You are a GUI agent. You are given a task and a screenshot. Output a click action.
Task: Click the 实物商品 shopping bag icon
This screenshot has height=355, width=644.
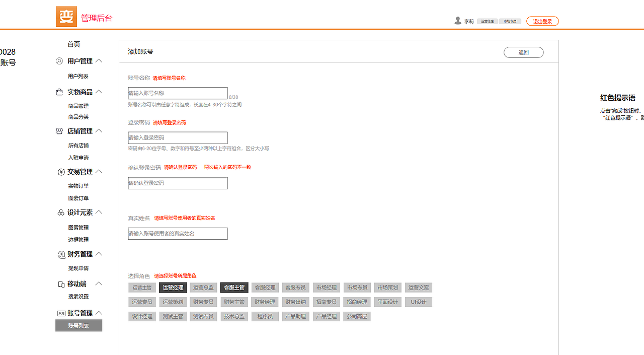(x=59, y=92)
